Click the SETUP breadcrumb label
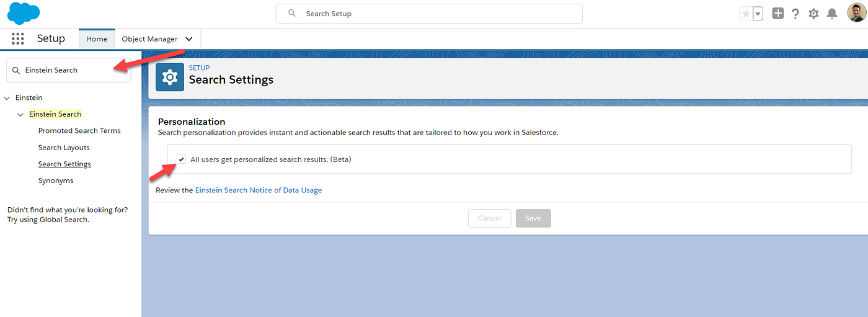This screenshot has height=317, width=868. (199, 68)
